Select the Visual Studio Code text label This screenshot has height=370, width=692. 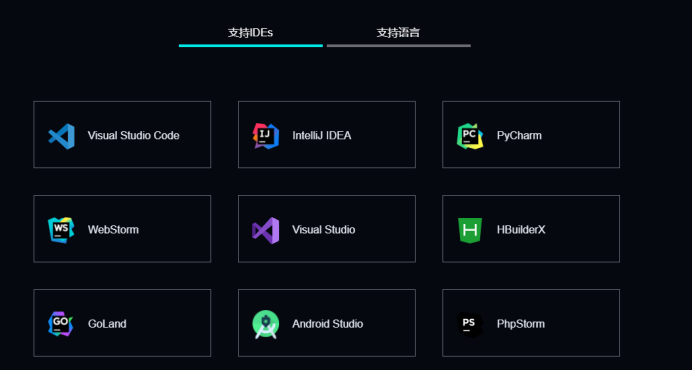click(133, 136)
